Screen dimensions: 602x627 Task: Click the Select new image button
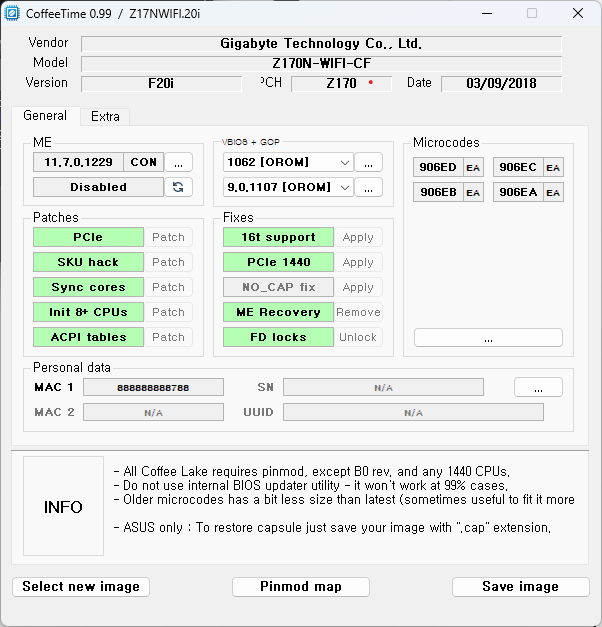tap(81, 587)
